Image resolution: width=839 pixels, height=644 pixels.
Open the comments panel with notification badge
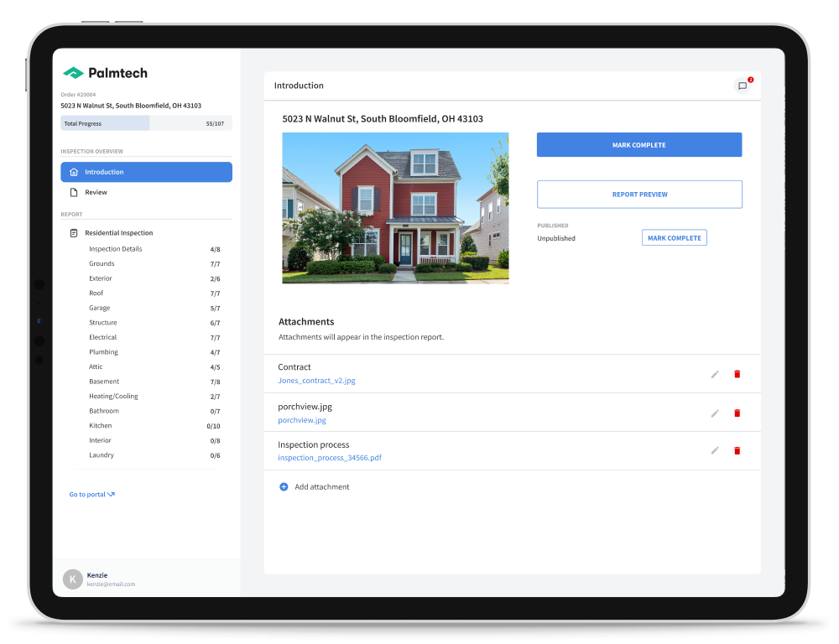(x=743, y=85)
